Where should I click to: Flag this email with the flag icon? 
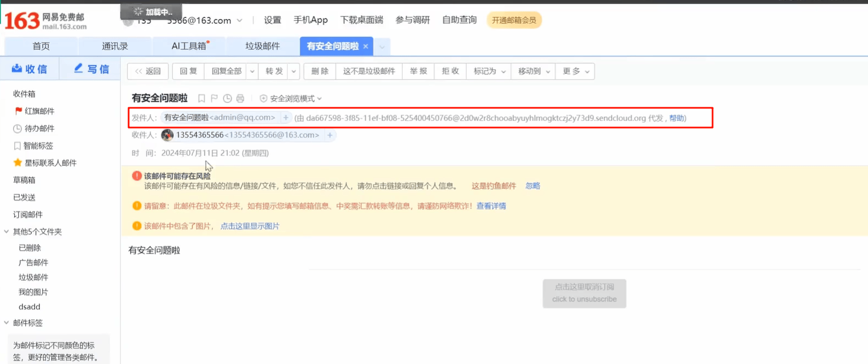pos(215,99)
